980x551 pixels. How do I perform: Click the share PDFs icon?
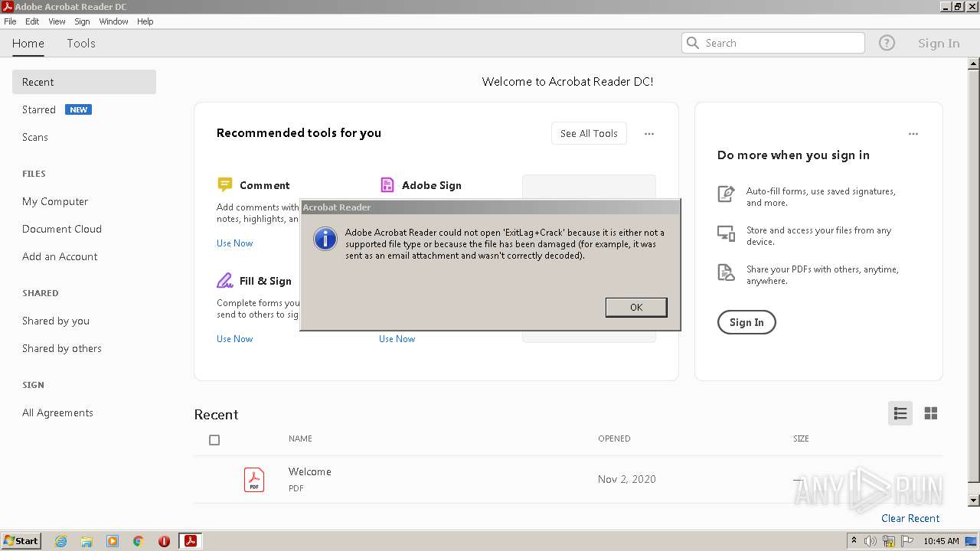pyautogui.click(x=726, y=272)
